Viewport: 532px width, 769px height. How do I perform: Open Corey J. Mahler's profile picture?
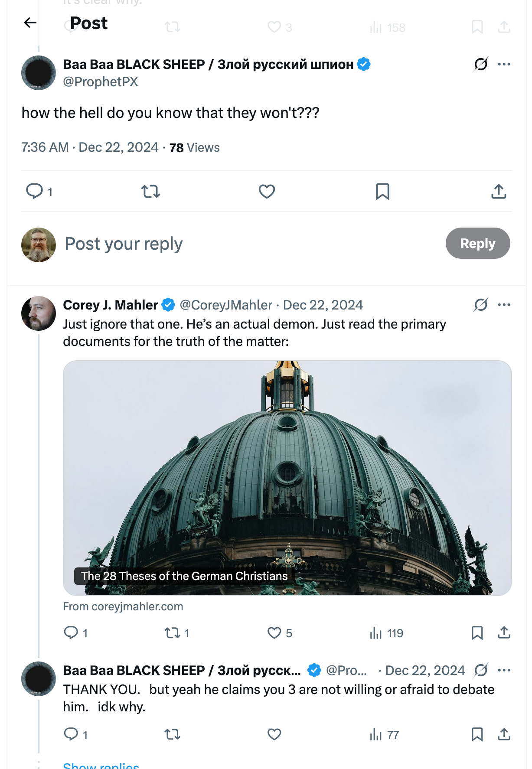39,313
